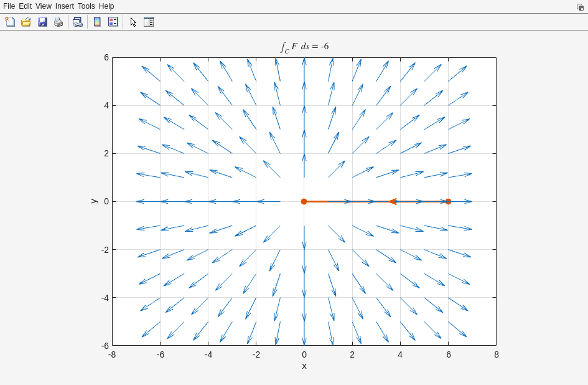Click the Link Plot toolbar icon

[77, 22]
